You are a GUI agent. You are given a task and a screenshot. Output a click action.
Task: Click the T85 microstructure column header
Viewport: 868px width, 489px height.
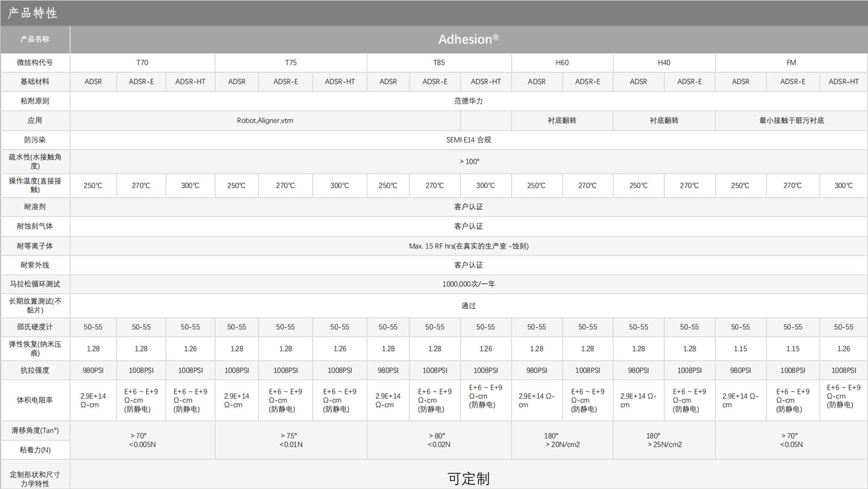coord(439,63)
